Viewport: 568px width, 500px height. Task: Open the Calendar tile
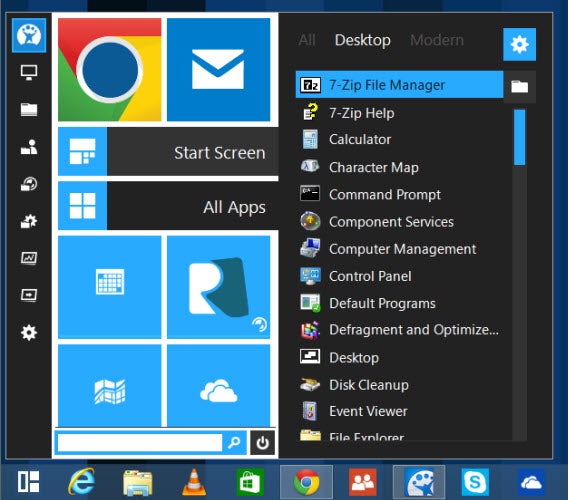click(x=109, y=287)
